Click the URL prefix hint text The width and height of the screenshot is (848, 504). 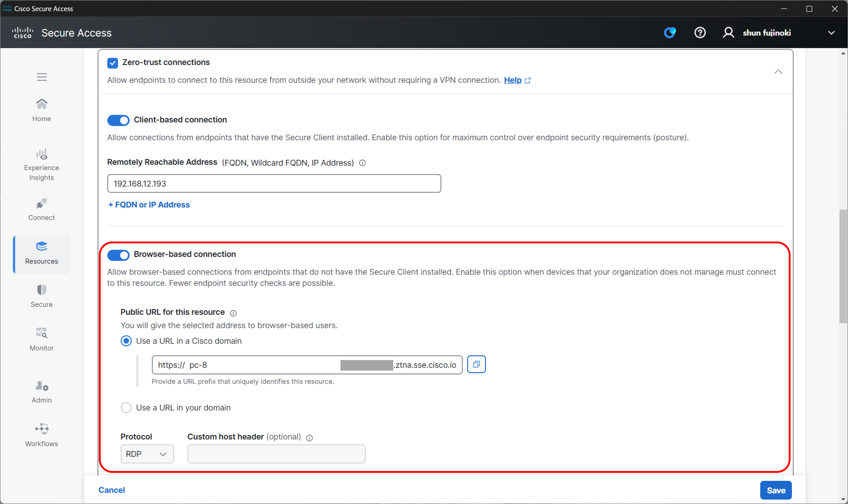click(243, 381)
